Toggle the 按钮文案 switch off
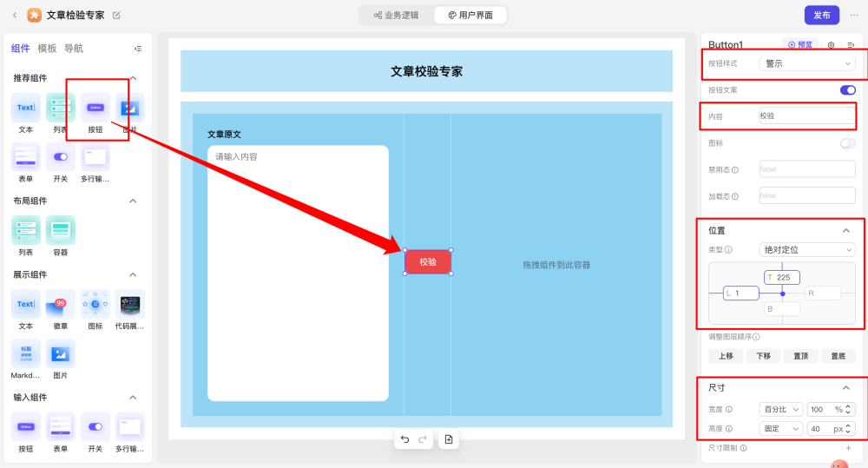 847,89
